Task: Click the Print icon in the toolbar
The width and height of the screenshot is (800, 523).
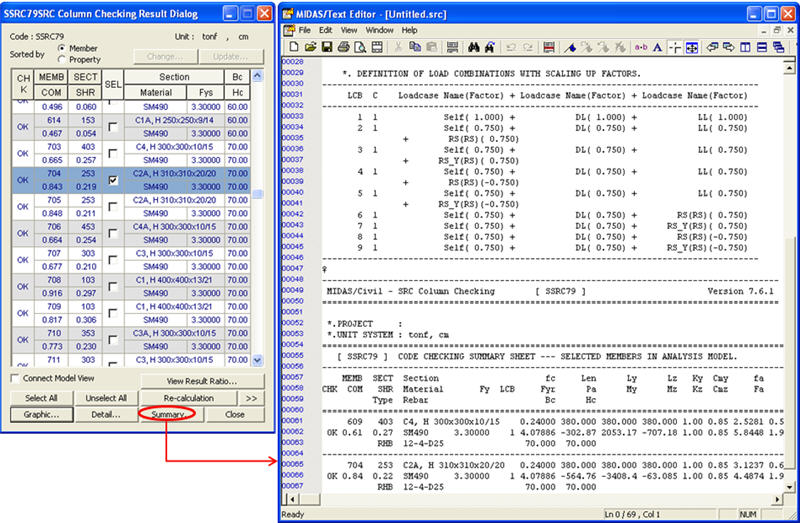Action: click(341, 47)
